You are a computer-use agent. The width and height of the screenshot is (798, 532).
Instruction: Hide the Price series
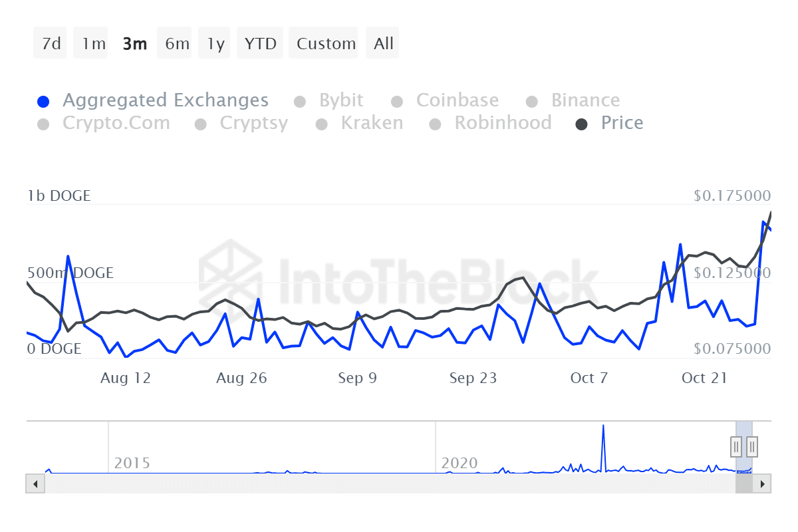582,124
